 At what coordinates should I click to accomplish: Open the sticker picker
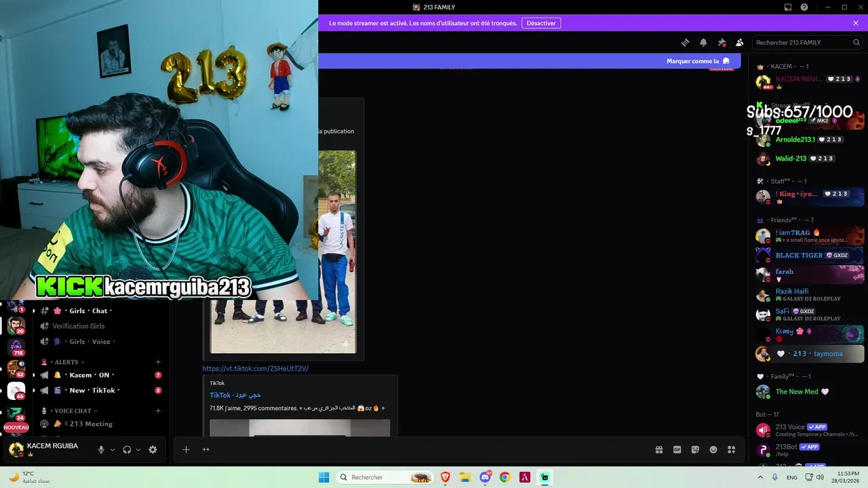tap(695, 449)
